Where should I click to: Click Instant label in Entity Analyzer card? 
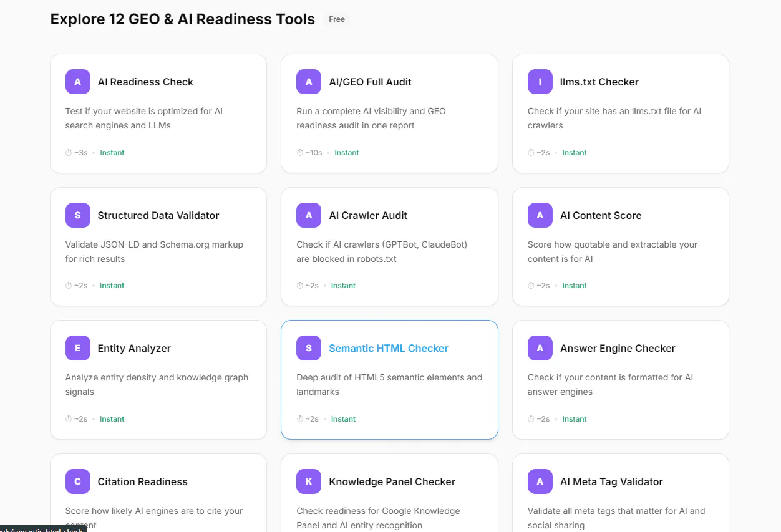tap(112, 419)
